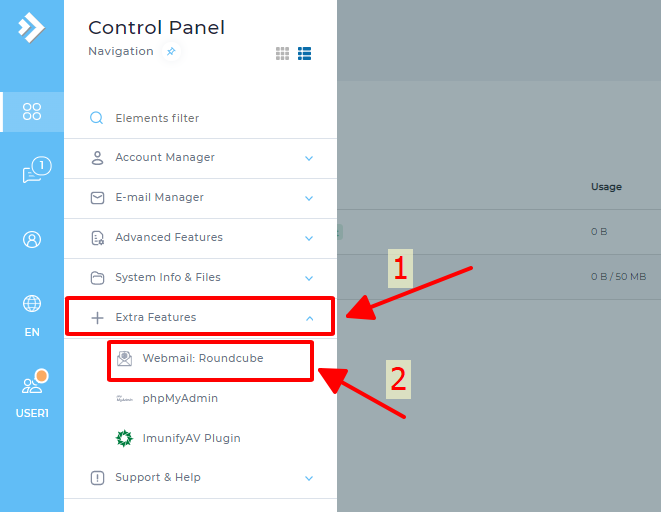
Task: Open phpMyAdmin menu item
Action: 180,398
